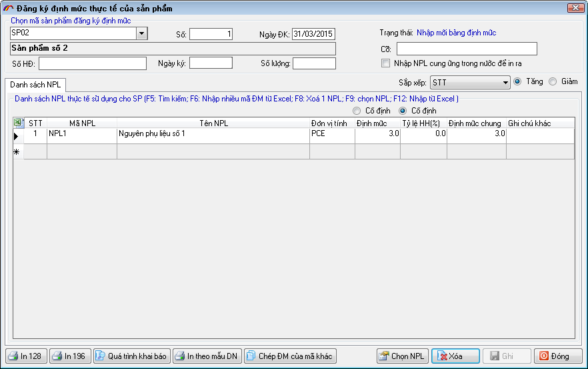Click the Cờ text field
Screen dimensions: 588x369
[466, 49]
